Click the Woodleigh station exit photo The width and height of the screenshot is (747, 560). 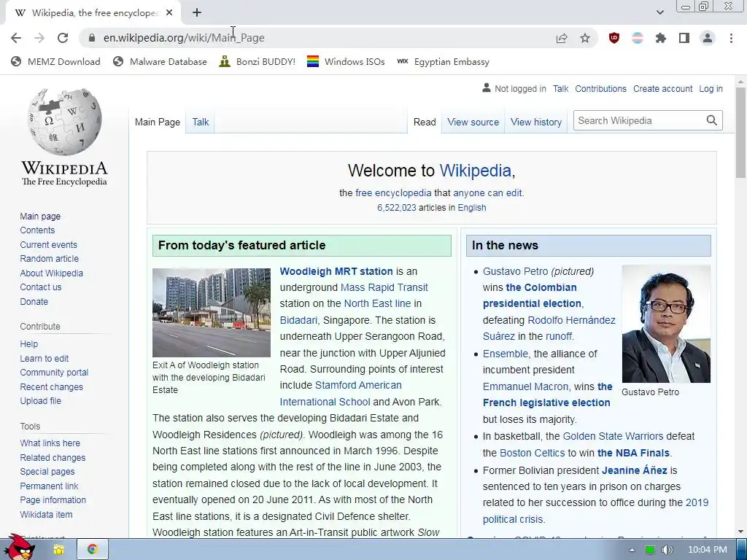[x=212, y=312]
